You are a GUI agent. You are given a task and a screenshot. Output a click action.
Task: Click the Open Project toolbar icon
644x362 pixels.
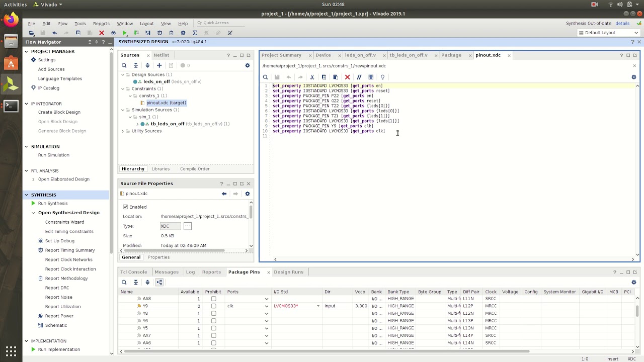[x=31, y=33]
